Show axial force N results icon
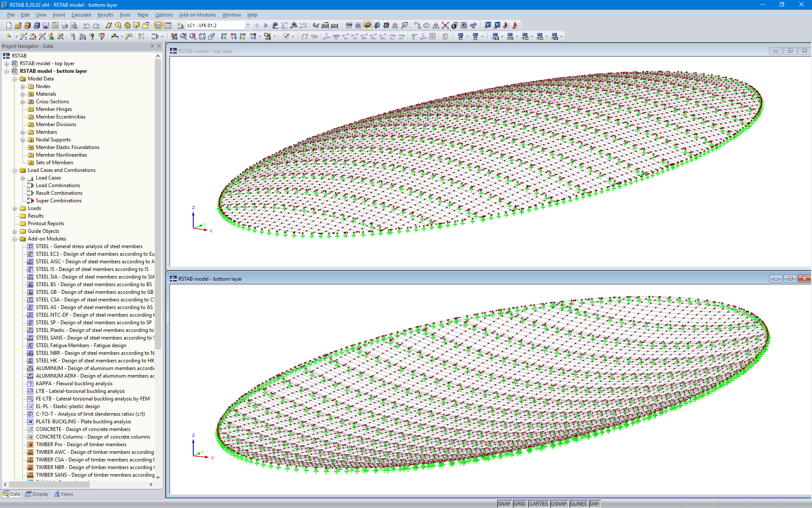Screen dimensions: 812x508 pos(336,36)
